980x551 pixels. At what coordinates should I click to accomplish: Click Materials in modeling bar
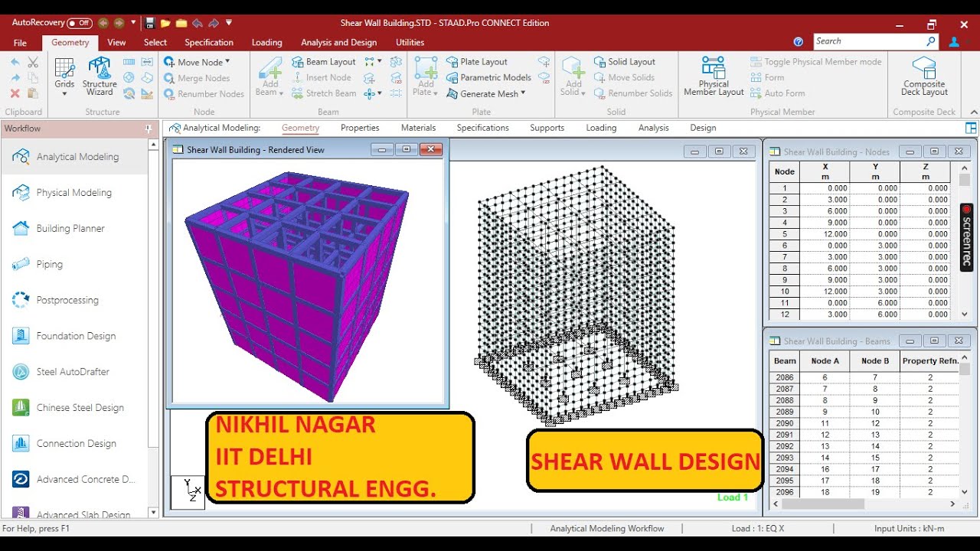point(418,128)
